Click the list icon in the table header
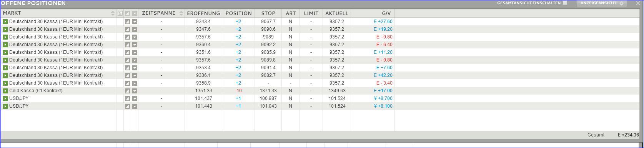Image resolution: width=644 pixels, height=148 pixels. 120,13
